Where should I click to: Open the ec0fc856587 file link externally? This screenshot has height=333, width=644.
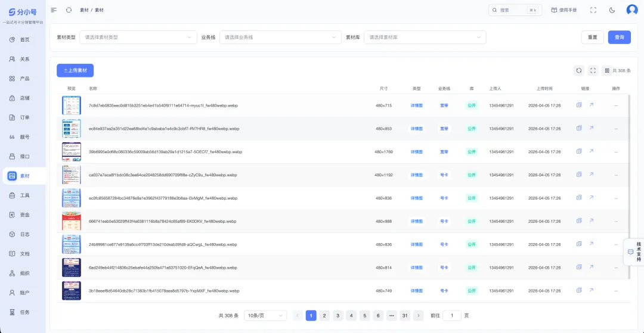591,198
